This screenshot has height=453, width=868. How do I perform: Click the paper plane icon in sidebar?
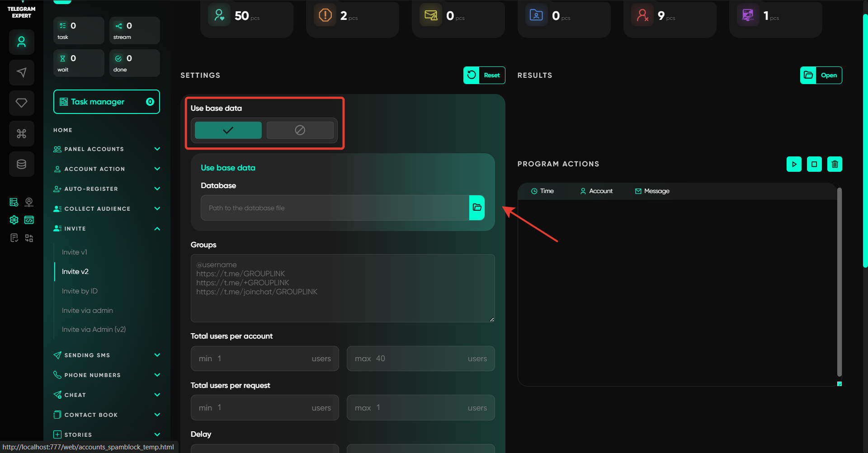[x=21, y=72]
